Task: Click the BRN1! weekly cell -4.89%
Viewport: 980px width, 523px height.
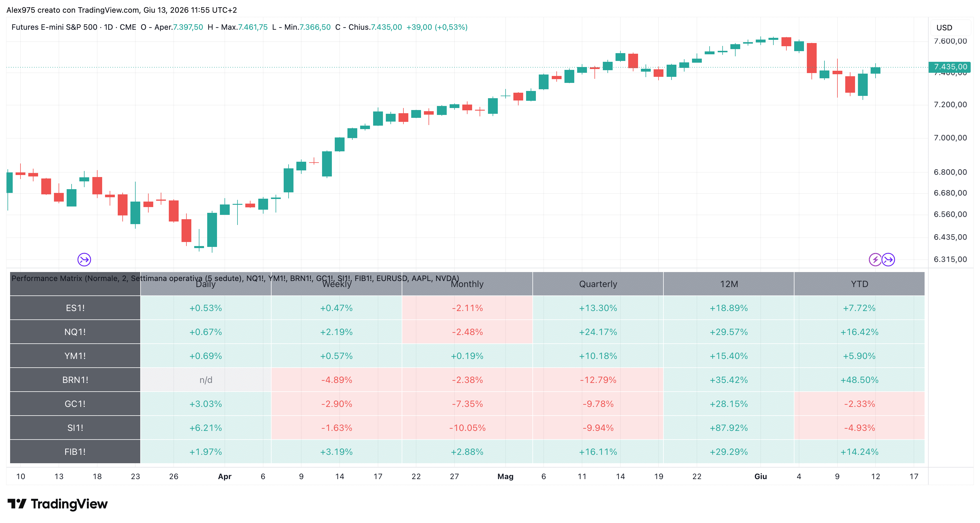Action: pos(336,380)
